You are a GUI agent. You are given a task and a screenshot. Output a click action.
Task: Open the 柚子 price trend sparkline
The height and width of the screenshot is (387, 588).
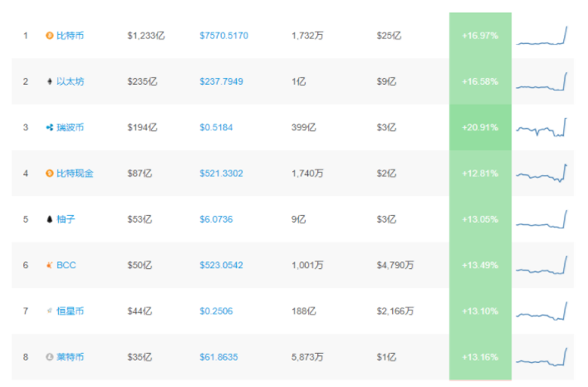point(541,219)
